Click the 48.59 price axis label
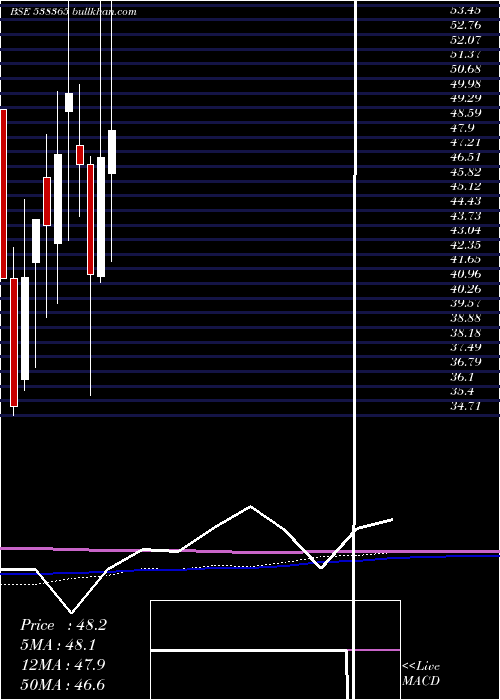Image resolution: width=500 pixels, height=700 pixels. coord(465,113)
